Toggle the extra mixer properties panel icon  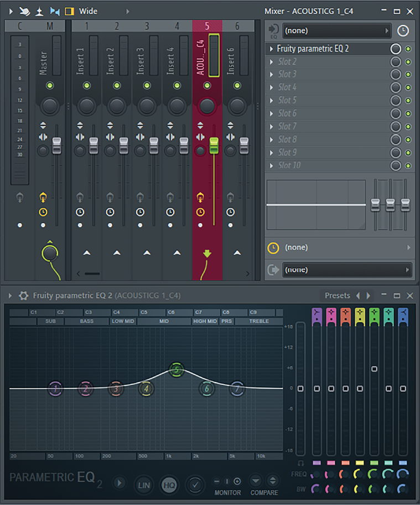(x=69, y=12)
